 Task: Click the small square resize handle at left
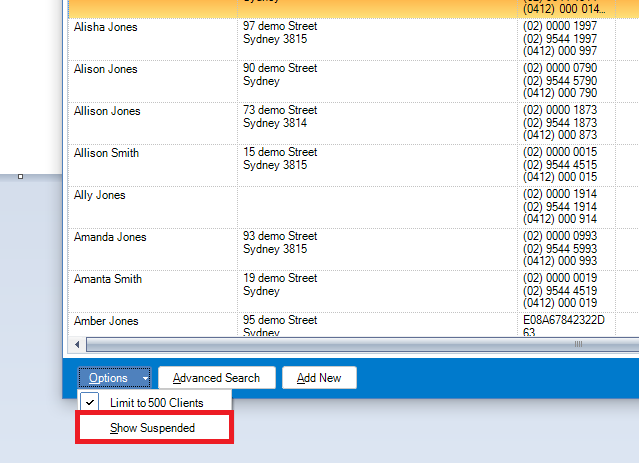pyautogui.click(x=21, y=176)
